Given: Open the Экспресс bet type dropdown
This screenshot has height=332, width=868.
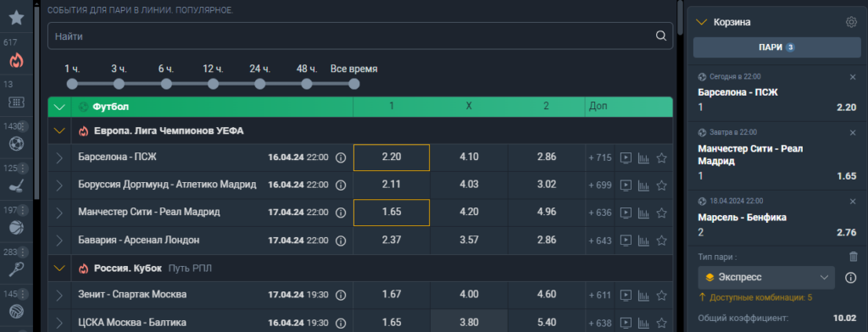Looking at the screenshot, I should 766,277.
